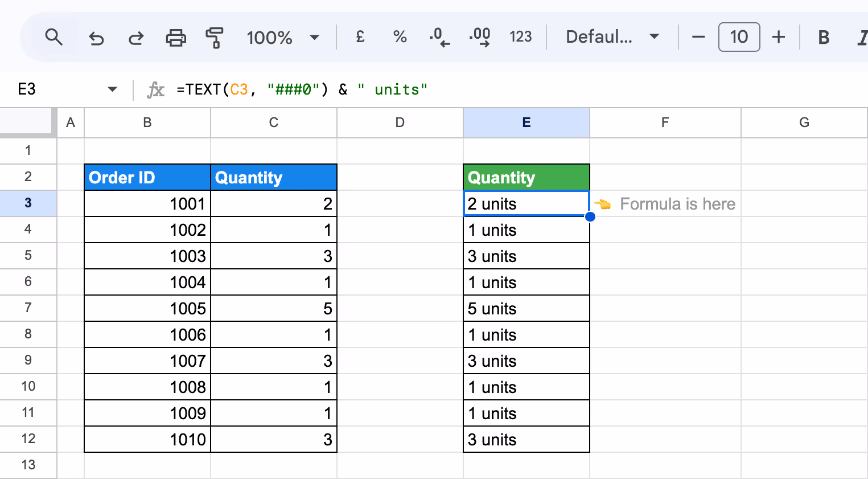The image size is (868, 479).
Task: Select the cell containing 1004
Action: pos(147,282)
